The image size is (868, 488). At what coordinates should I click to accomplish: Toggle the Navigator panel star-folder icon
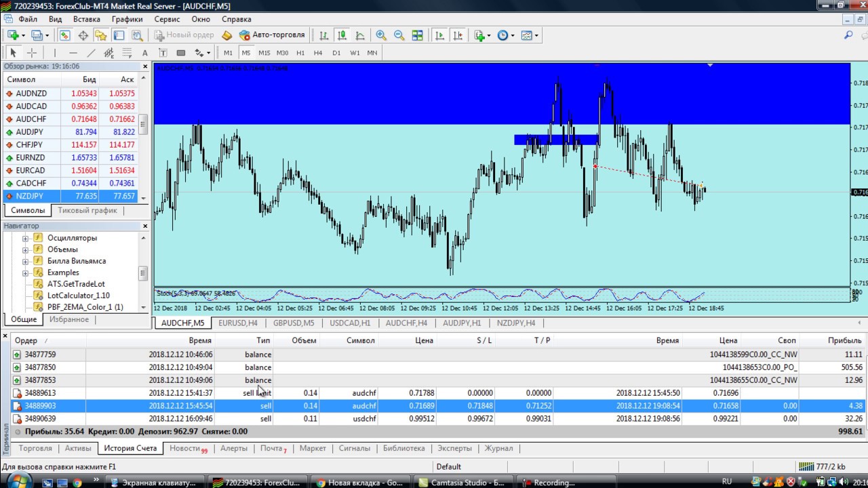(101, 35)
